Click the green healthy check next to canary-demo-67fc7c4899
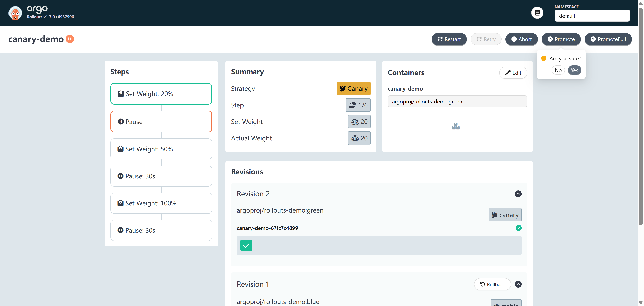The width and height of the screenshot is (644, 306). [x=519, y=228]
